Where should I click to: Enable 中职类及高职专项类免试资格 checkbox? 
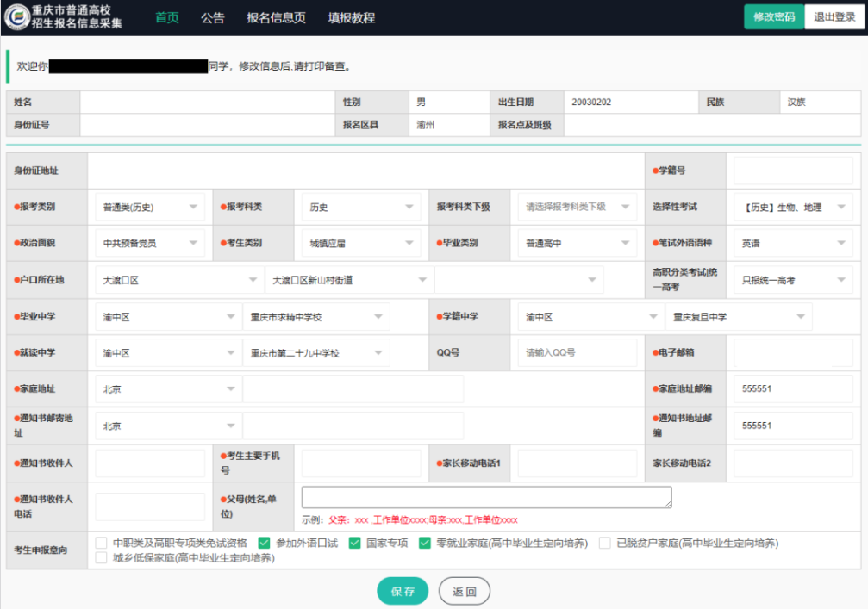pyautogui.click(x=101, y=544)
